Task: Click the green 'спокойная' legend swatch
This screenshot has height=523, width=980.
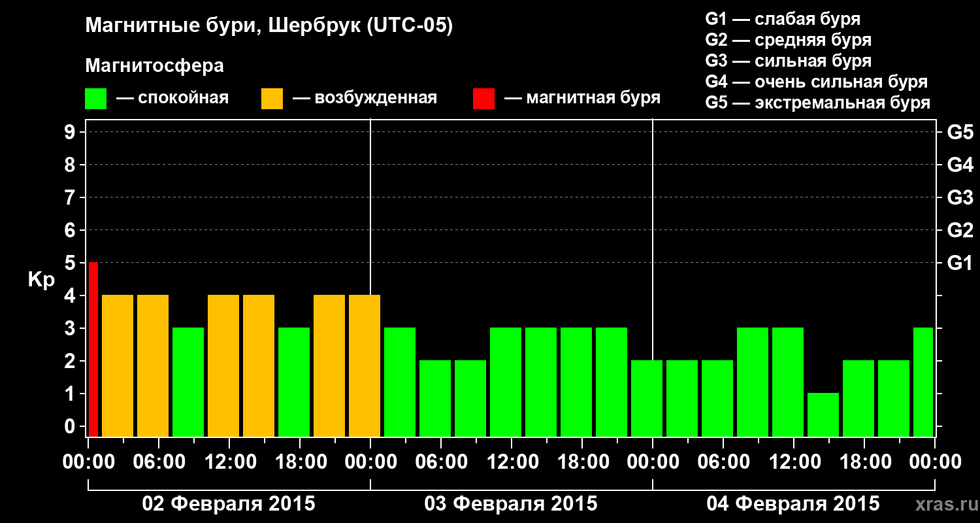Action: coord(96,99)
